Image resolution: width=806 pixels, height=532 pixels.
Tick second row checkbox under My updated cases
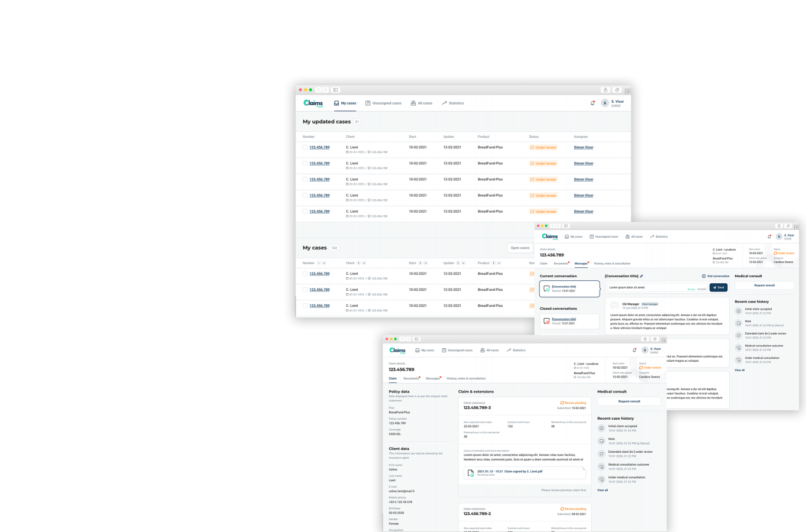tap(305, 163)
